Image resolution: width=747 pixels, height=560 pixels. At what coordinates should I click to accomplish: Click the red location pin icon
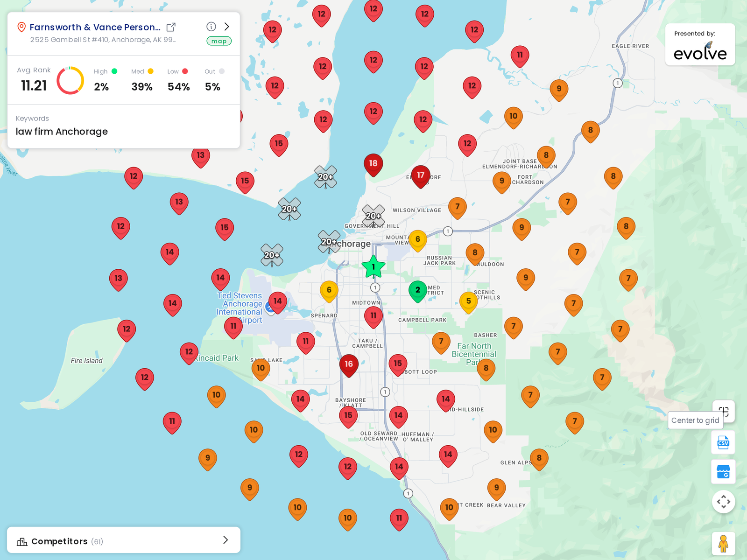click(x=21, y=27)
